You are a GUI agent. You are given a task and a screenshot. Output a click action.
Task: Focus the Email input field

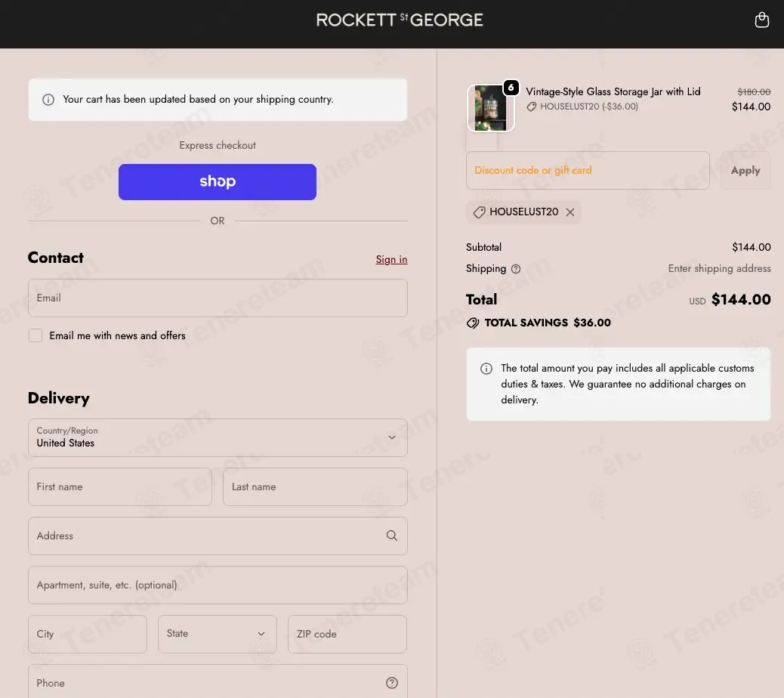pyautogui.click(x=218, y=298)
